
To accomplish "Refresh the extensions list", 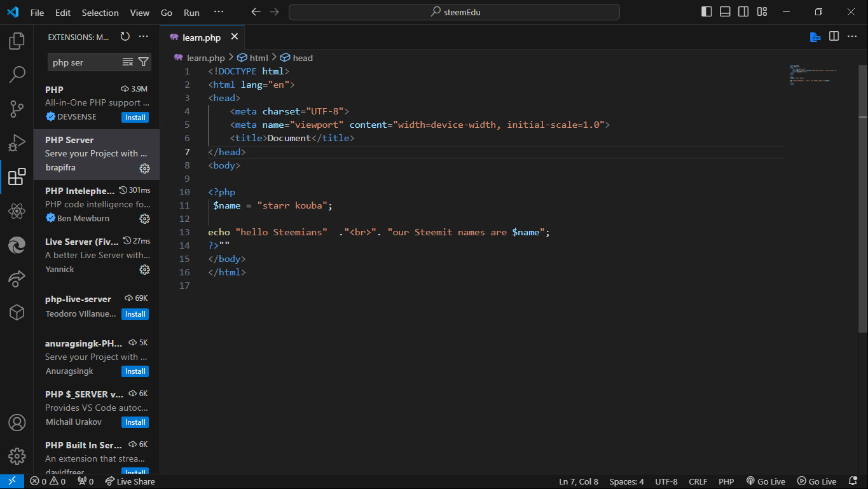I will pos(125,37).
